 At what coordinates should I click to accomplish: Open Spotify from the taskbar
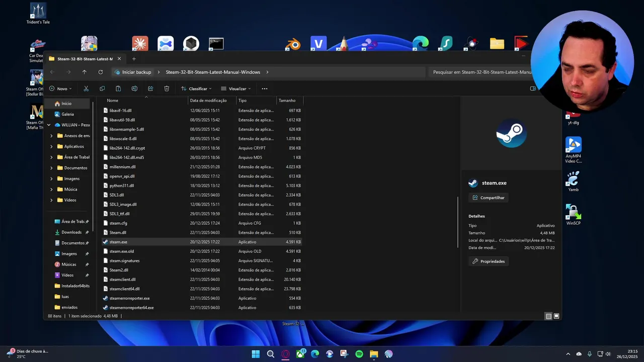pyautogui.click(x=359, y=354)
